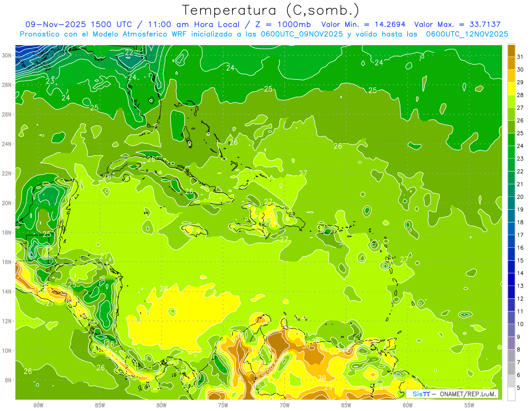Click the colorbar scale label 5
Image resolution: width=532 pixels, height=411 pixels.
(519, 388)
